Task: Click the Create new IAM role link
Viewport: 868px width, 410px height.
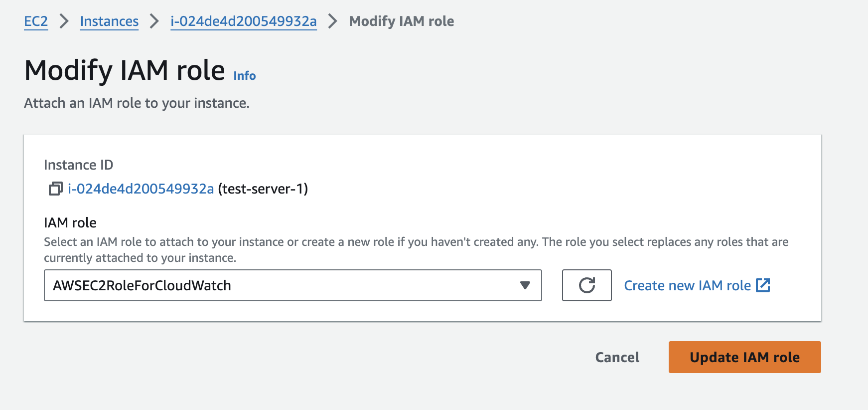Action: (x=687, y=285)
